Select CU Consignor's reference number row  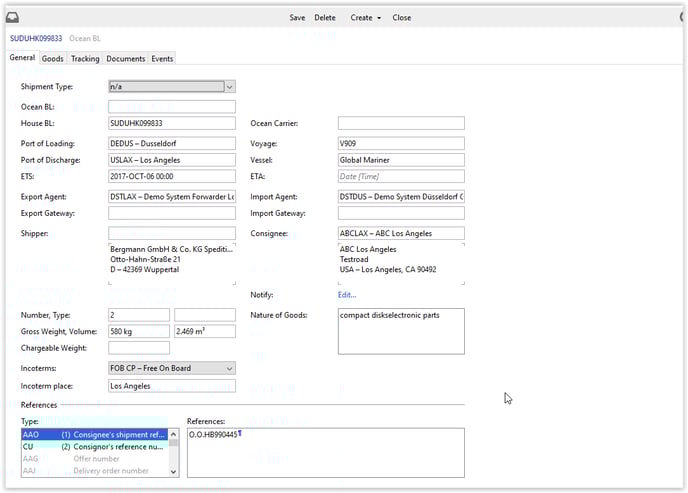tap(94, 447)
